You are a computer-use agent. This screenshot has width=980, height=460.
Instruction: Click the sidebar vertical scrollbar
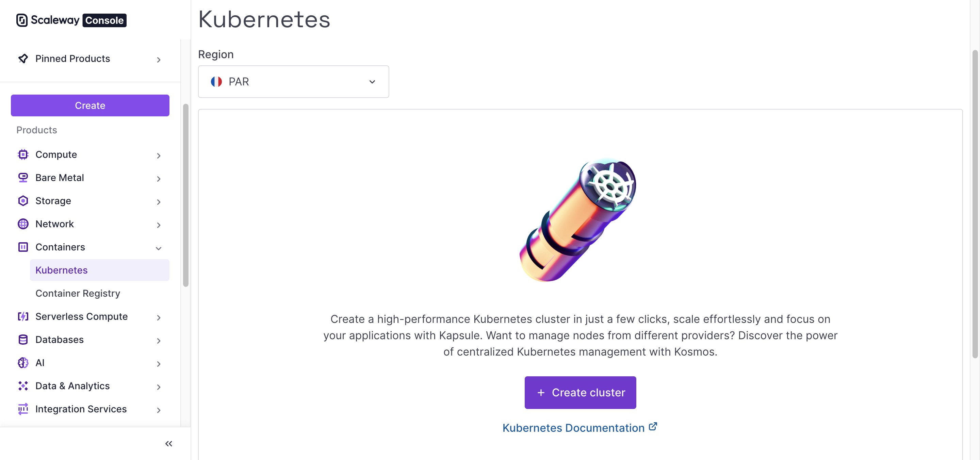186,195
